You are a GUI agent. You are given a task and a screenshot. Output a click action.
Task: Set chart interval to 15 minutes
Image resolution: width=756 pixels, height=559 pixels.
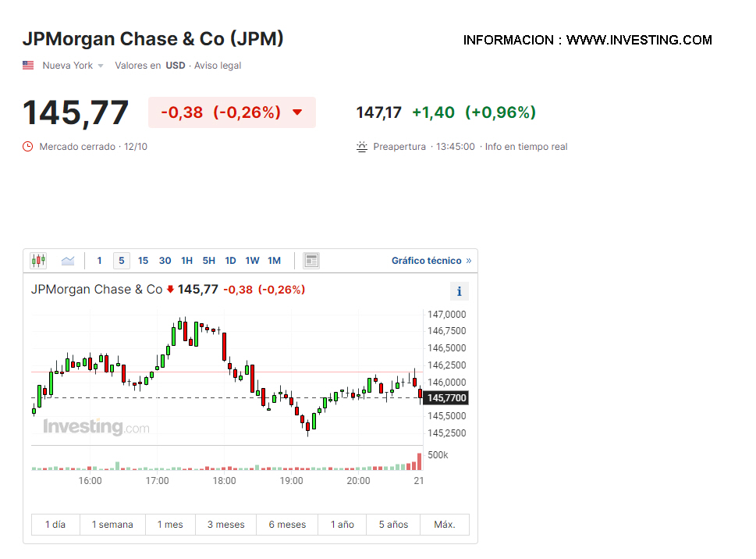[143, 261]
